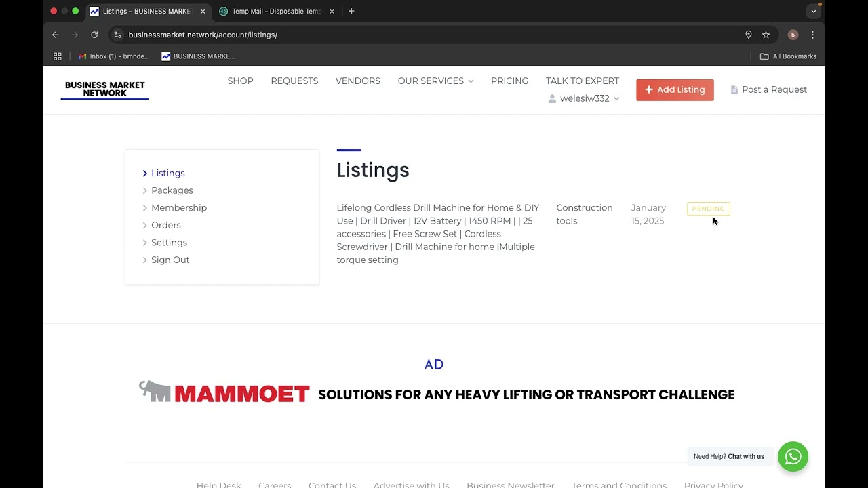The height and width of the screenshot is (488, 868).
Task: Click the Add Listing button
Action: (x=675, y=89)
